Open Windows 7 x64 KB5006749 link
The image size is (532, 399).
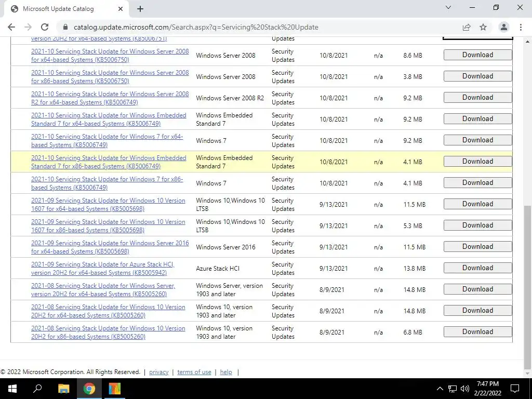[107, 140]
